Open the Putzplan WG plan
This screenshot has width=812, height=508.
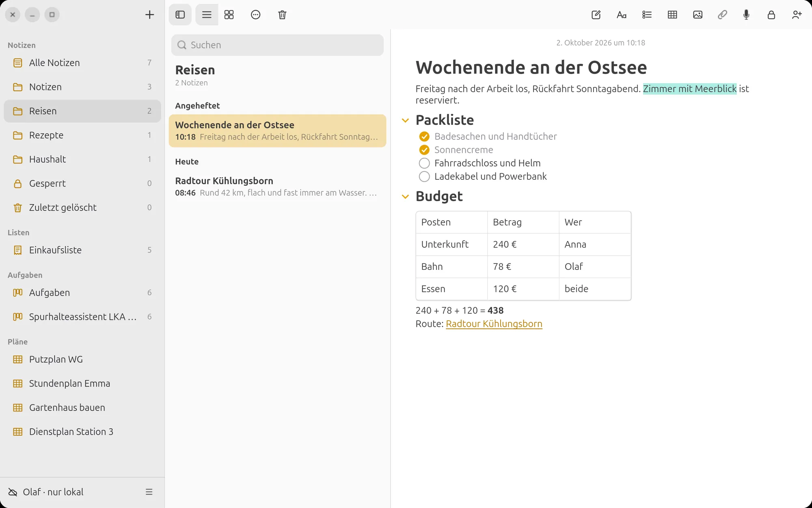point(82,360)
